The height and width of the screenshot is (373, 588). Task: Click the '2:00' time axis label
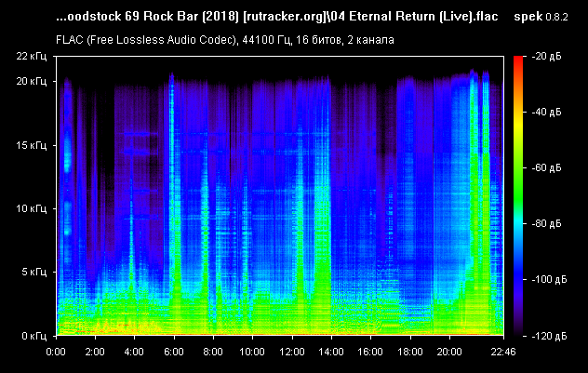[95, 352]
